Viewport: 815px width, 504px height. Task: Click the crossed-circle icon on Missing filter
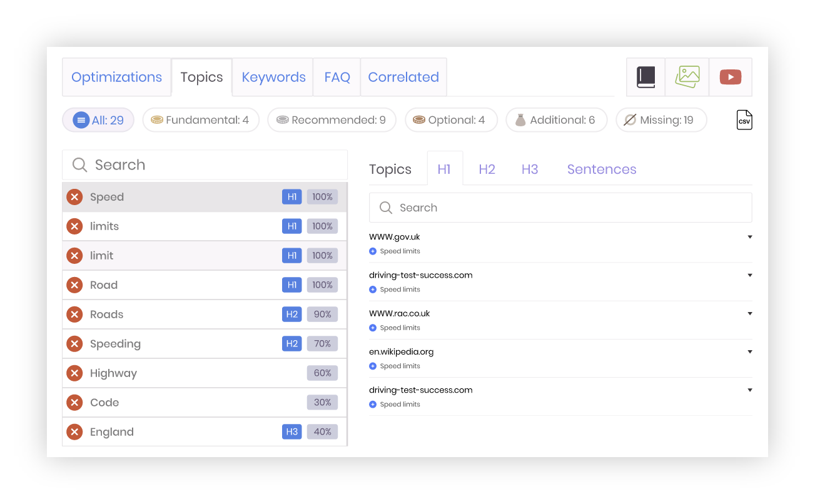630,119
